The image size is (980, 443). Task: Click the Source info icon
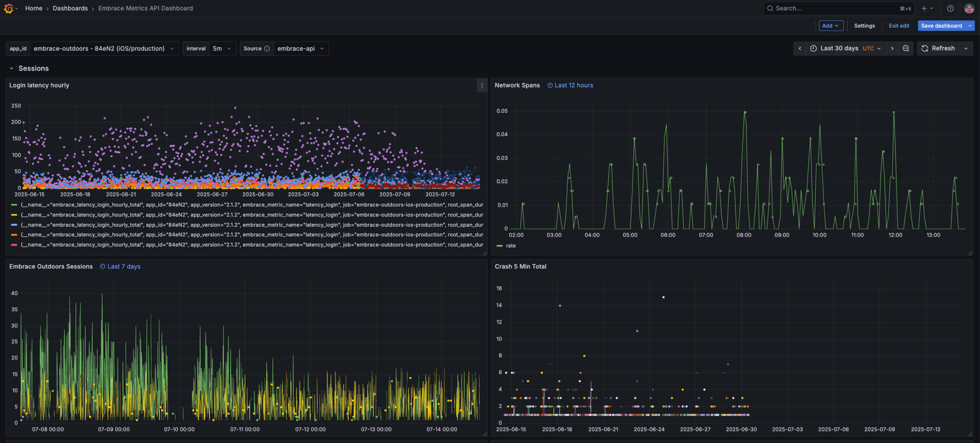(267, 49)
